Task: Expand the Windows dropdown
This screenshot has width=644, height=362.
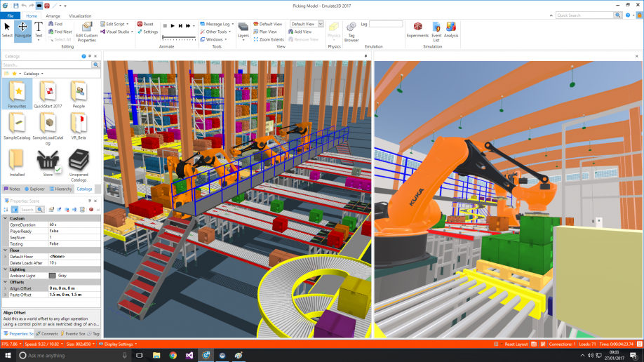Action: pos(213,39)
